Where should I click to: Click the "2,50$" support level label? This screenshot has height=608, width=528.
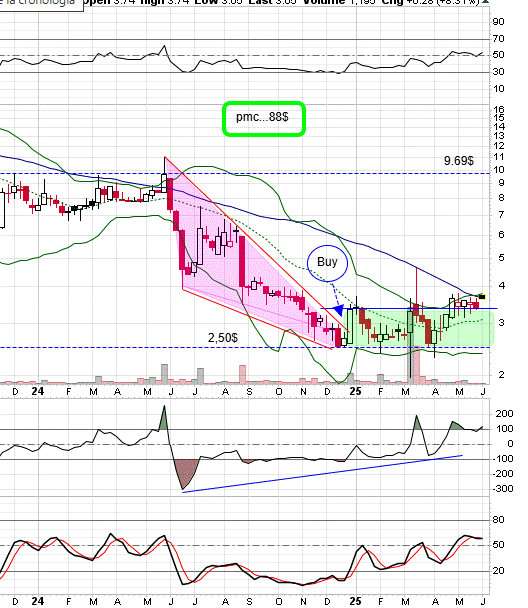223,338
